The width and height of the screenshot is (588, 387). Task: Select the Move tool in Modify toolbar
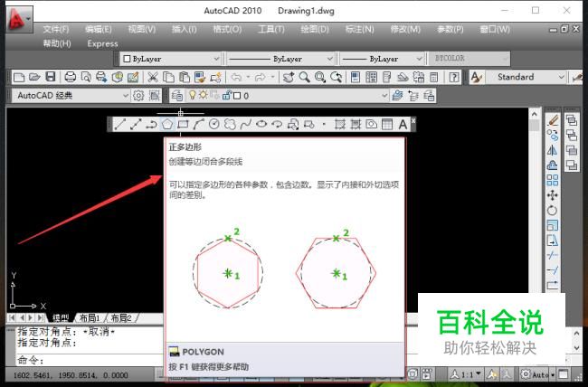(x=553, y=195)
